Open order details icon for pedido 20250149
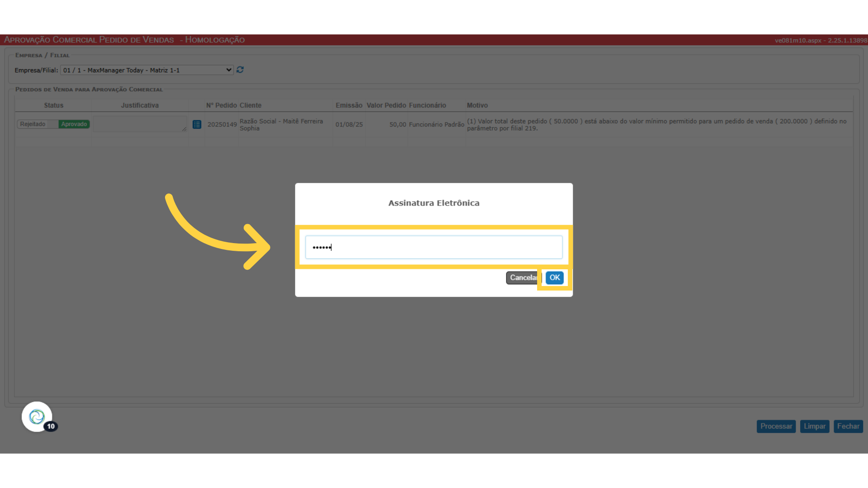 (x=197, y=124)
